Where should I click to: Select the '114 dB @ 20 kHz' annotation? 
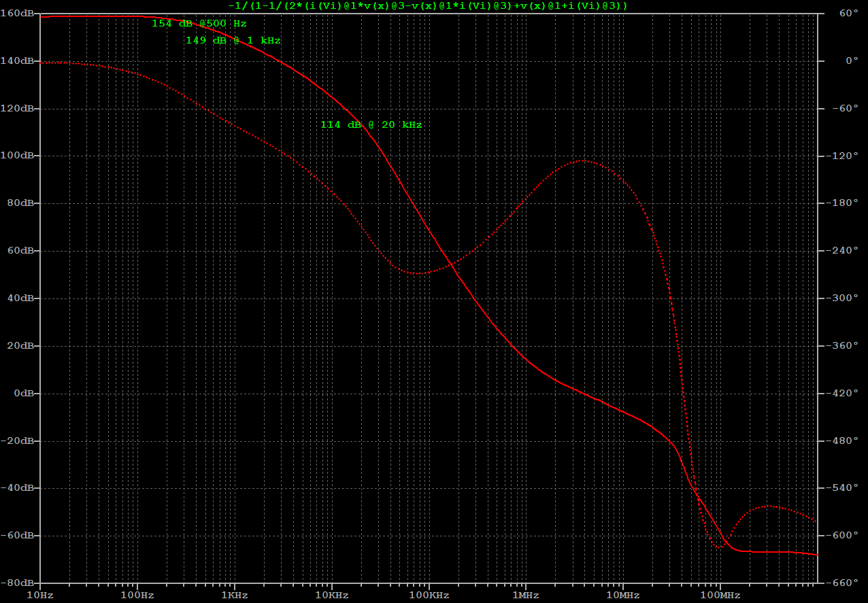tap(371, 125)
